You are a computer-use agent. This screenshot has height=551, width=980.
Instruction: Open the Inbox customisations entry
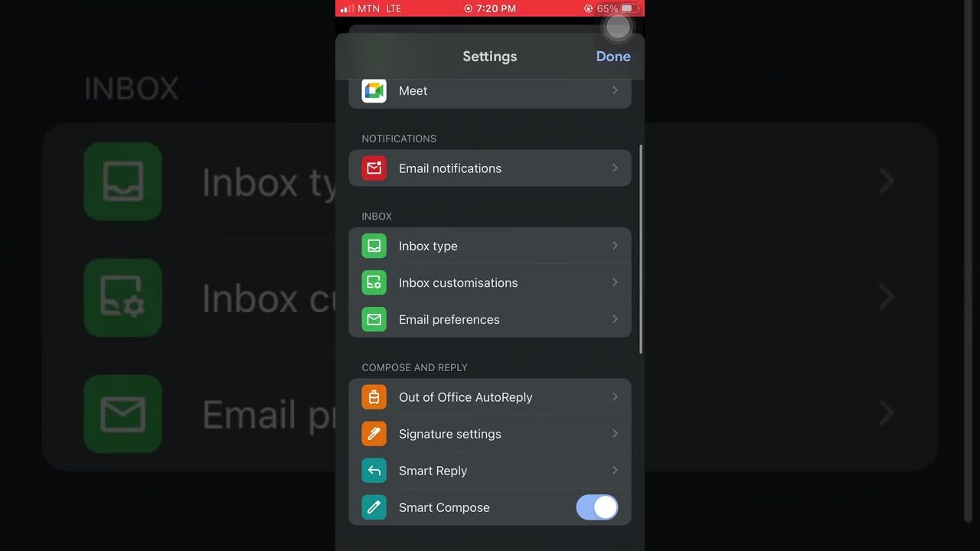[490, 283]
